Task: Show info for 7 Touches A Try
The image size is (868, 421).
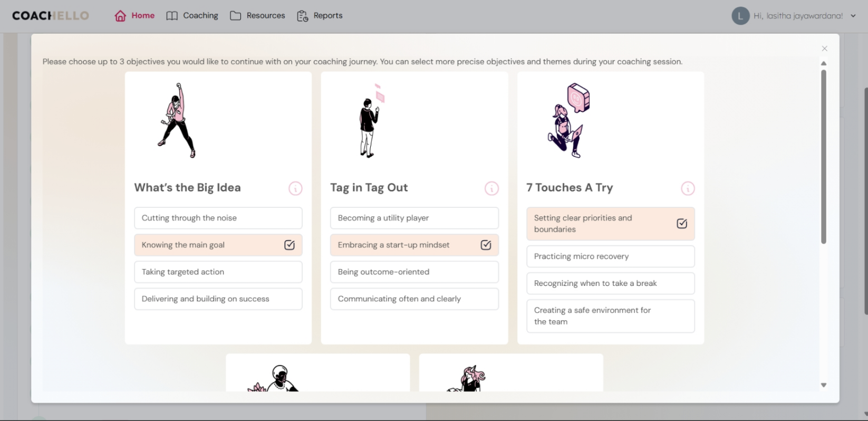Action: tap(688, 188)
